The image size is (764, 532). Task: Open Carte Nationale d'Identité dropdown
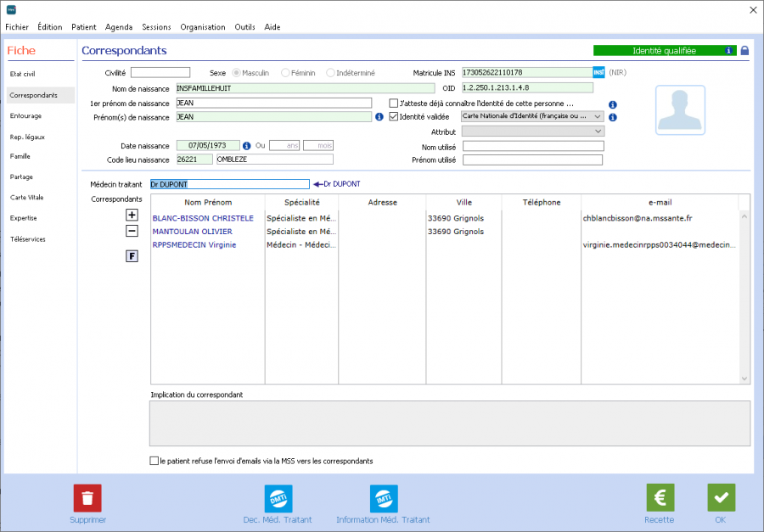532,117
